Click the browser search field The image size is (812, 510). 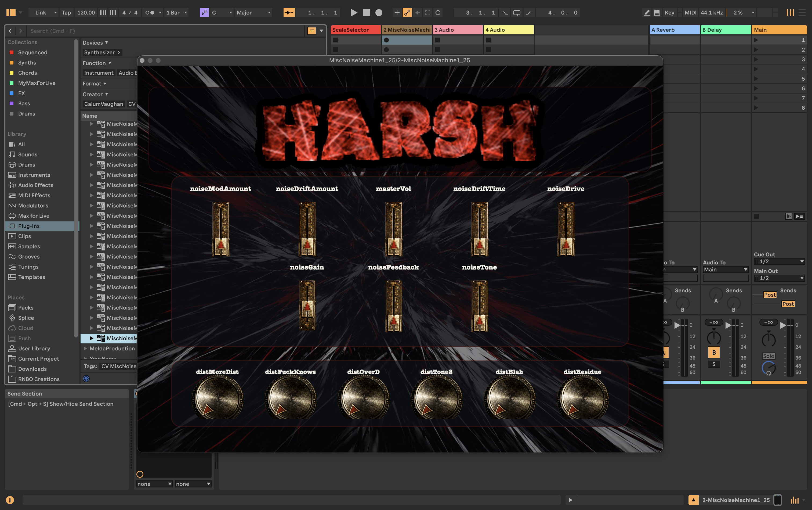click(165, 31)
